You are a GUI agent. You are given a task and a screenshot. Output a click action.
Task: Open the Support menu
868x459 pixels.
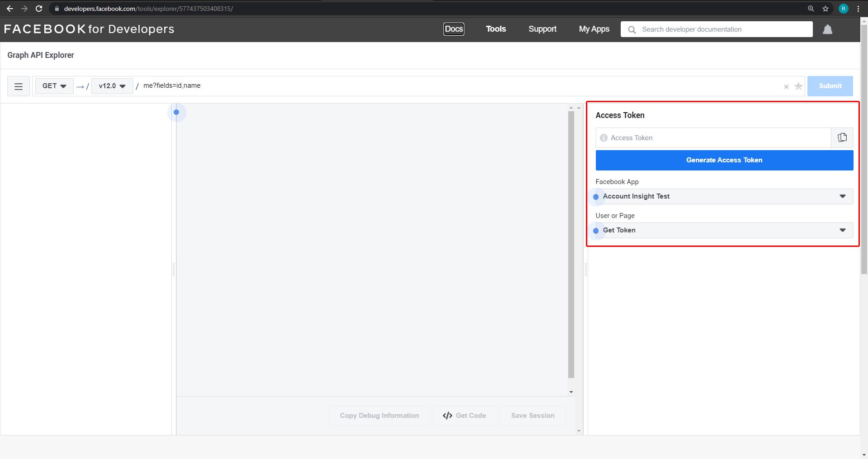point(542,29)
